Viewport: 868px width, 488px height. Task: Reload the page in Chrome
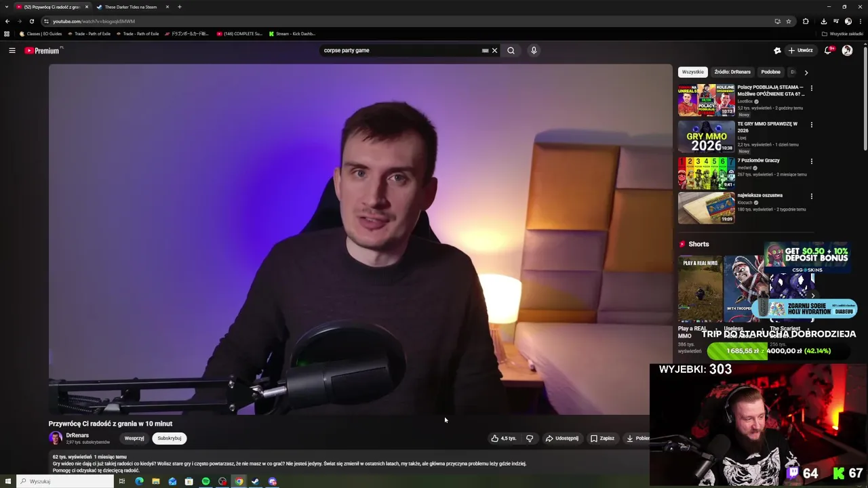[x=31, y=21]
